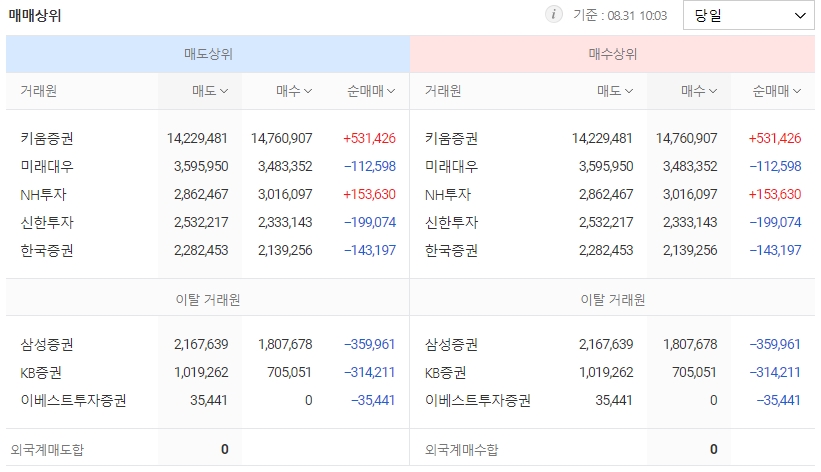
Task: Click the 외국계매수합 label
Action: point(461,449)
